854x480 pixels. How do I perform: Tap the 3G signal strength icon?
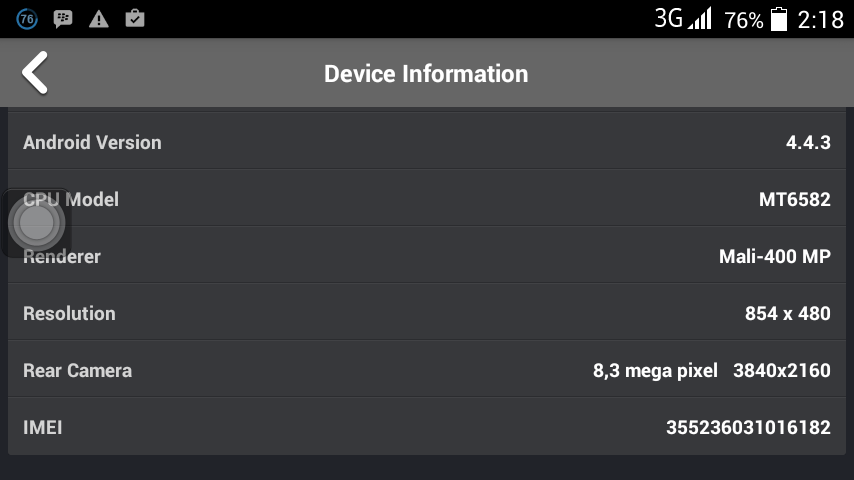[684, 19]
